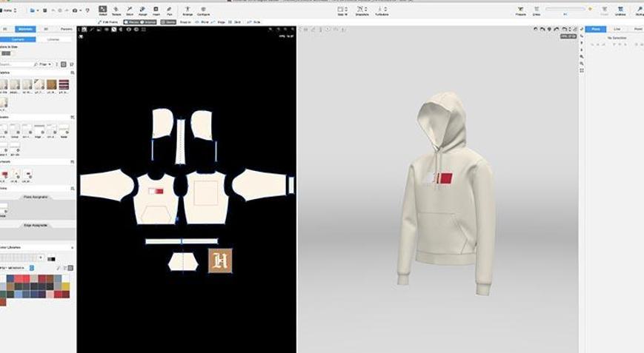Click the Edge Assignation header
This screenshot has height=353, width=644.
(x=36, y=226)
